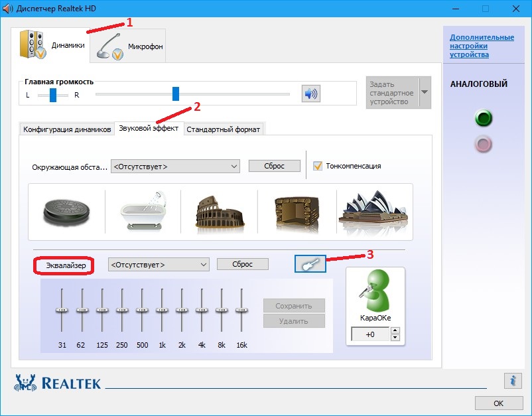This screenshot has height=416, width=532.
Task: Choose the bathtub environment preset
Action: tap(143, 211)
